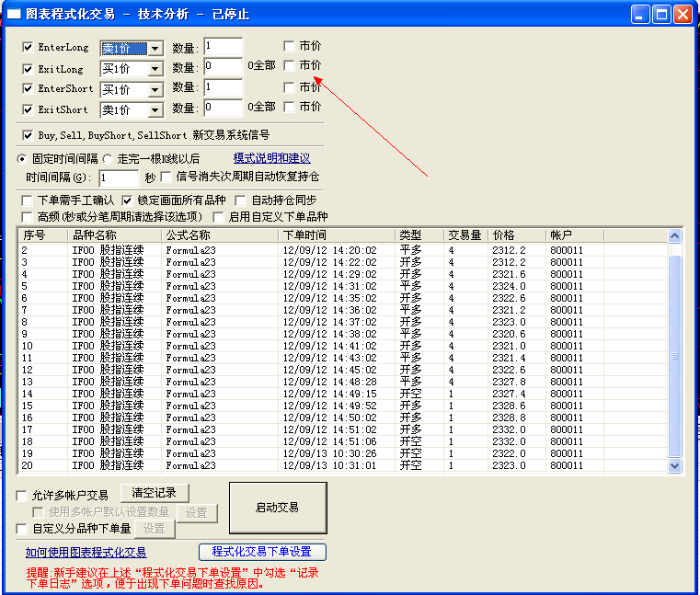
Task: Click scrollbar up arrow in trade list
Action: pos(674,235)
